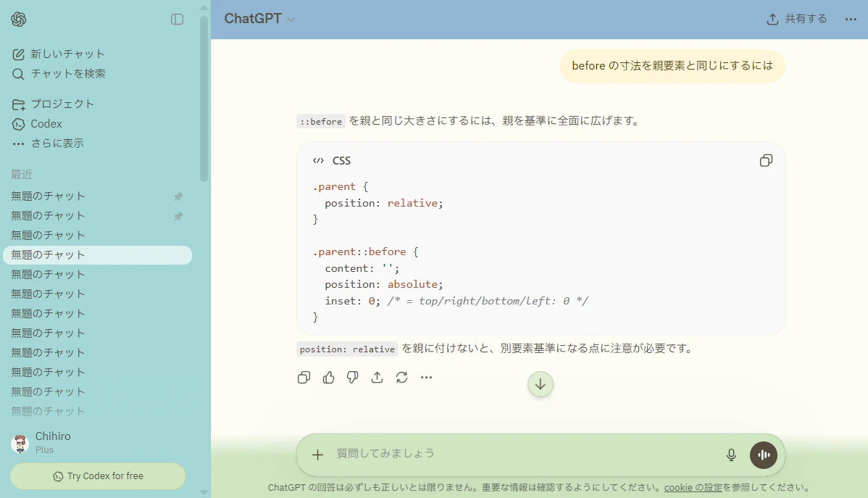Copy the CSS code block

(x=766, y=161)
